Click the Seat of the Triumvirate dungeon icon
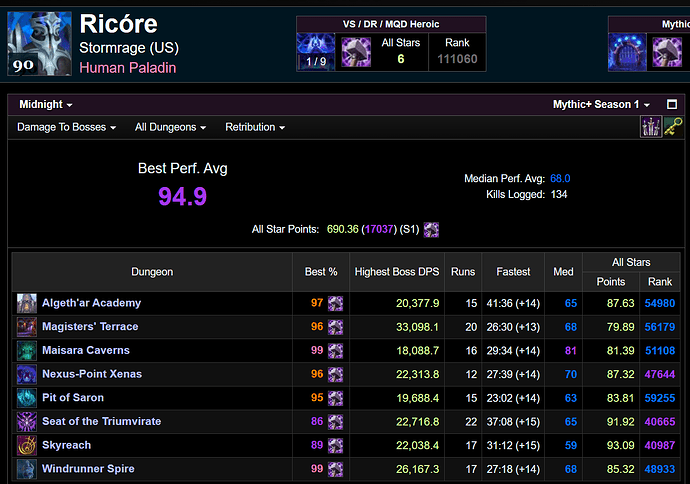The height and width of the screenshot is (484, 690). tap(27, 422)
